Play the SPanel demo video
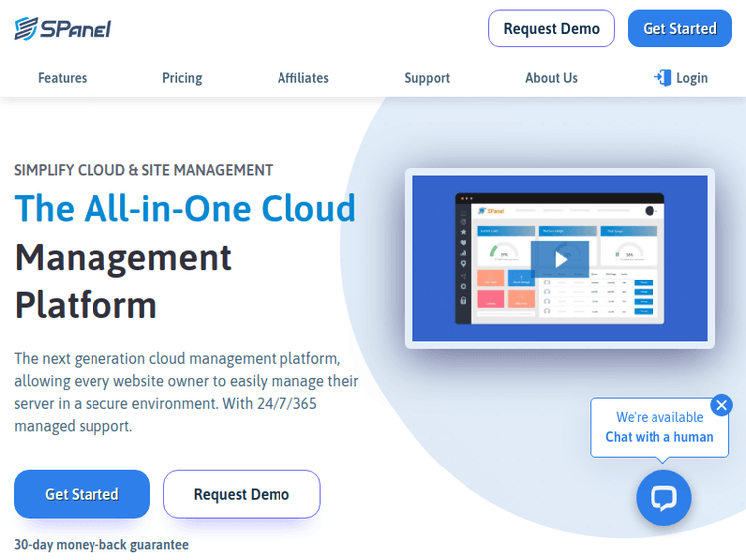746x560 pixels. (560, 259)
